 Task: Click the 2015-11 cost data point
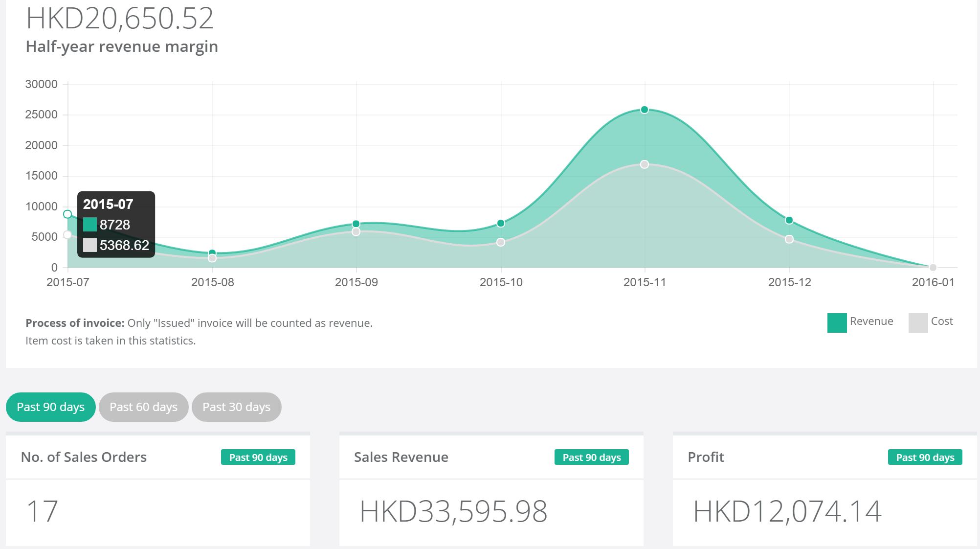[645, 164]
